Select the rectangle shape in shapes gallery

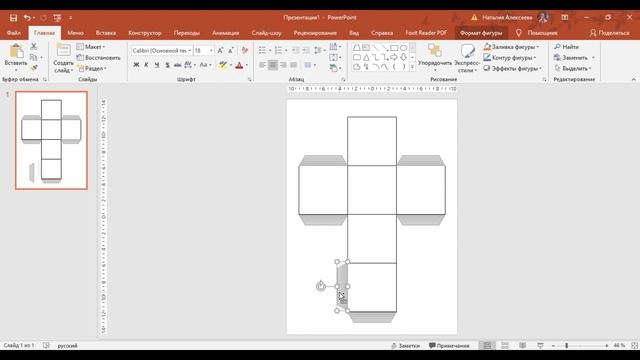(x=394, y=48)
